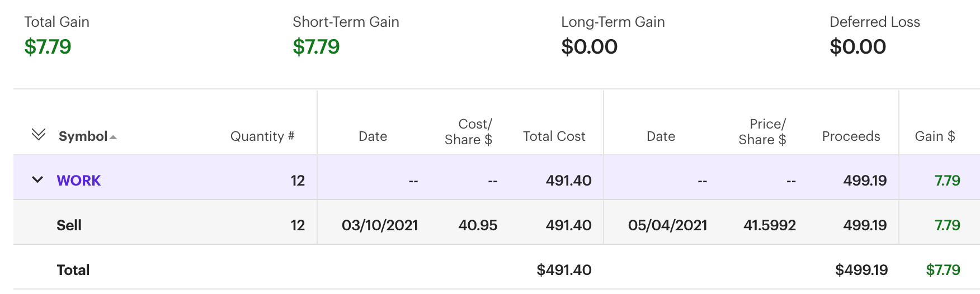This screenshot has height=294, width=980.
Task: Collapse the WORK row chevron
Action: (37, 180)
